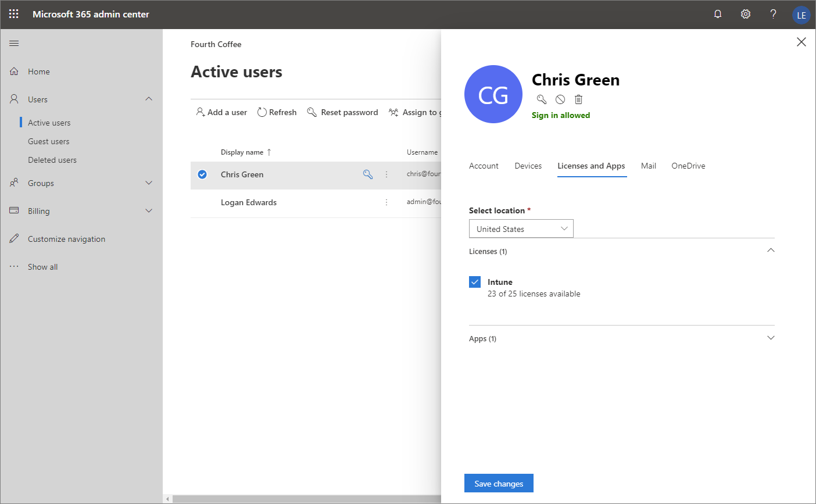Click the Microsoft 365 admin center title
The image size is (816, 504).
pyautogui.click(x=91, y=14)
